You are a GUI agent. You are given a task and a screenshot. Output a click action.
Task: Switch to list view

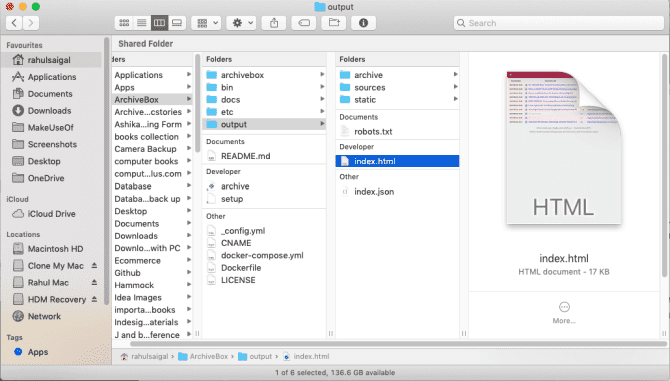(x=141, y=23)
